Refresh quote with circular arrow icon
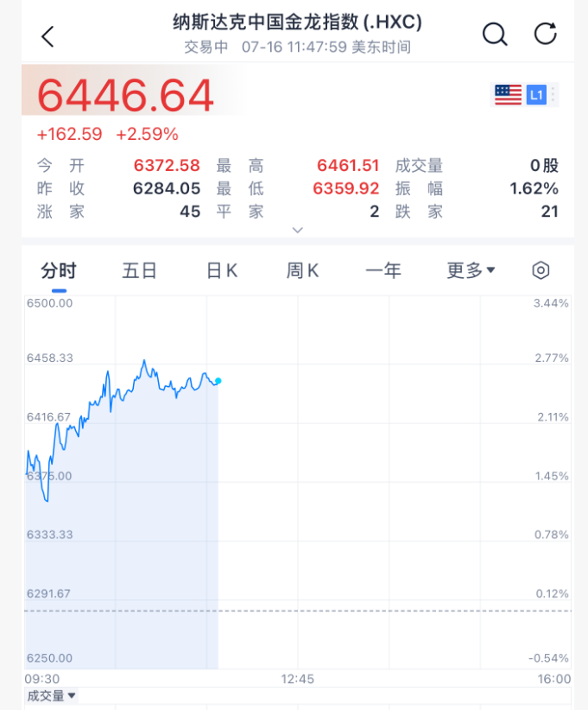The image size is (588, 710). (545, 34)
